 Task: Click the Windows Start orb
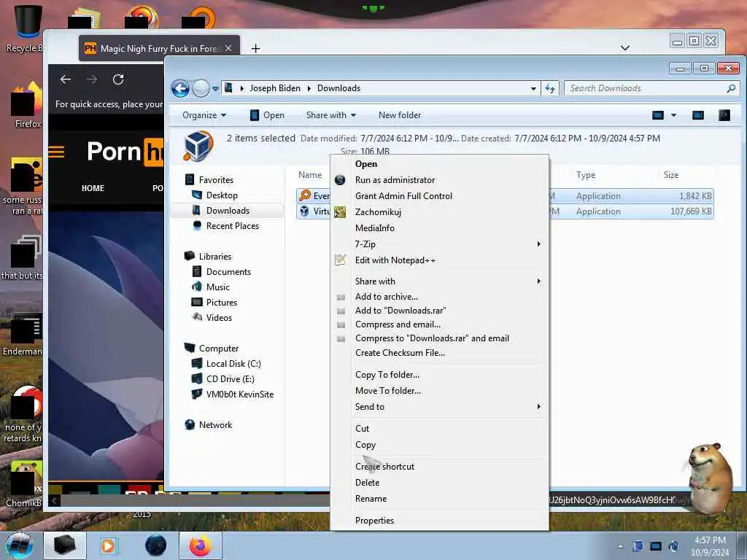(19, 545)
